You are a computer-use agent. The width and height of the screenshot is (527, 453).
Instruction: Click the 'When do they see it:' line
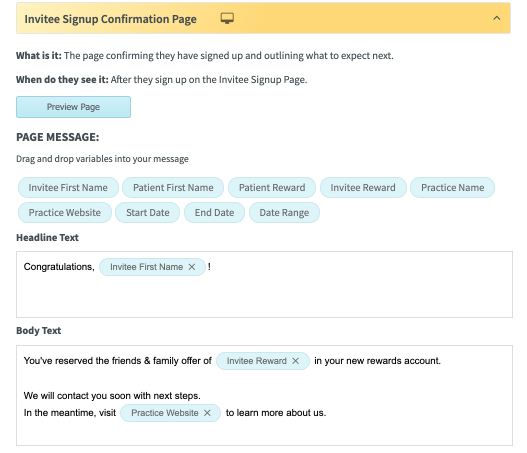click(x=162, y=80)
